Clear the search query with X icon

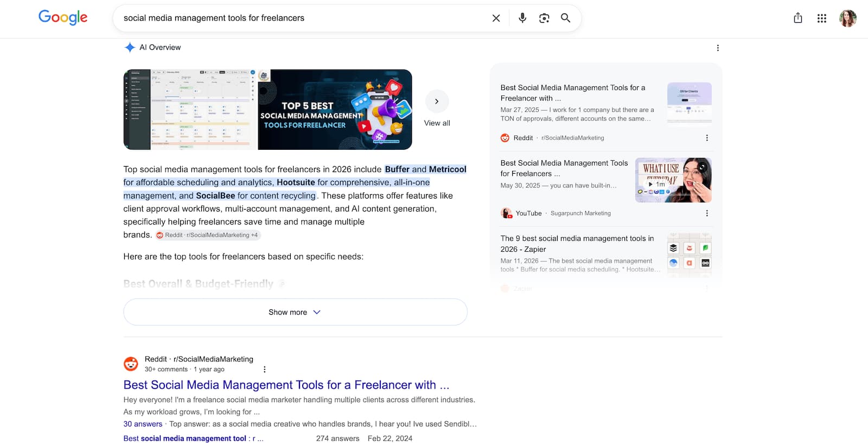[x=496, y=18]
